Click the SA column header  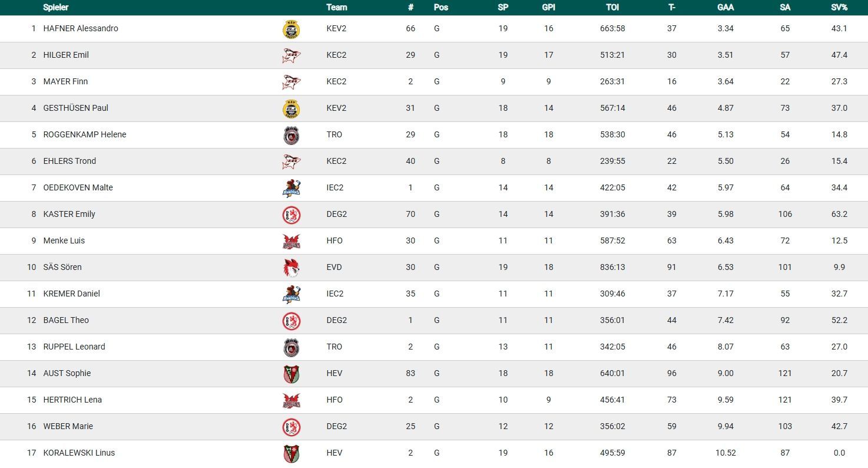tap(785, 8)
